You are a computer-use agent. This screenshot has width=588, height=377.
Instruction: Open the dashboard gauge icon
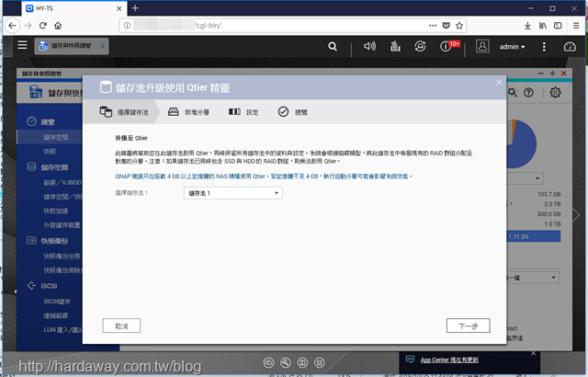[x=570, y=47]
